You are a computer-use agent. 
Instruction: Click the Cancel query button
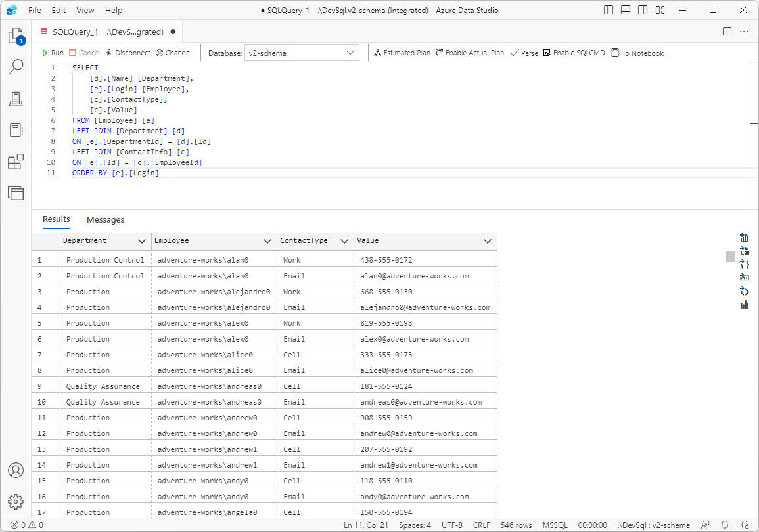click(x=84, y=53)
